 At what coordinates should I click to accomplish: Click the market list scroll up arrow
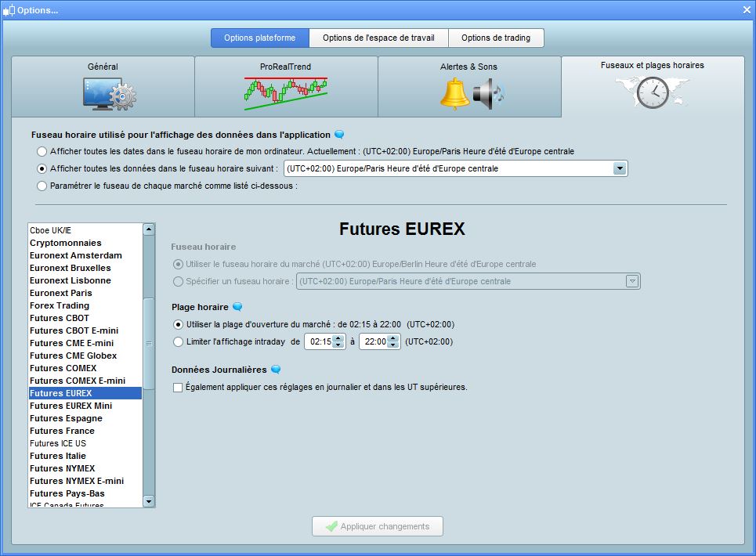click(149, 229)
